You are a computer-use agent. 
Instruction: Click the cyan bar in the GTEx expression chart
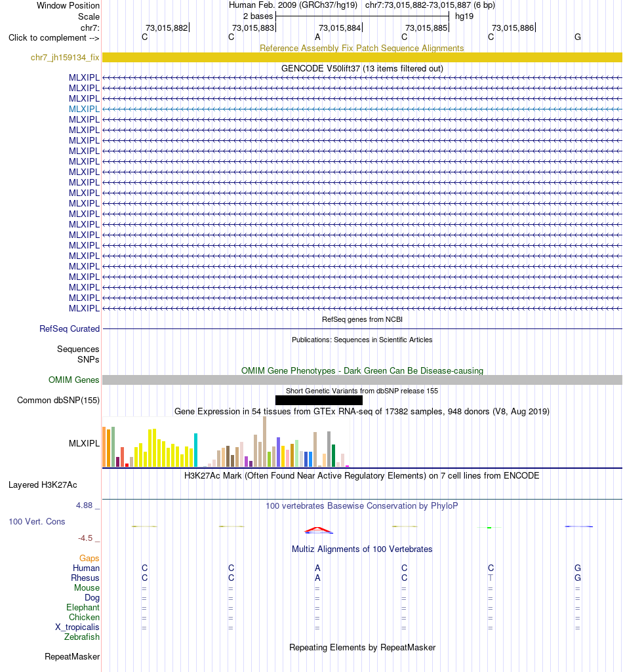196,450
